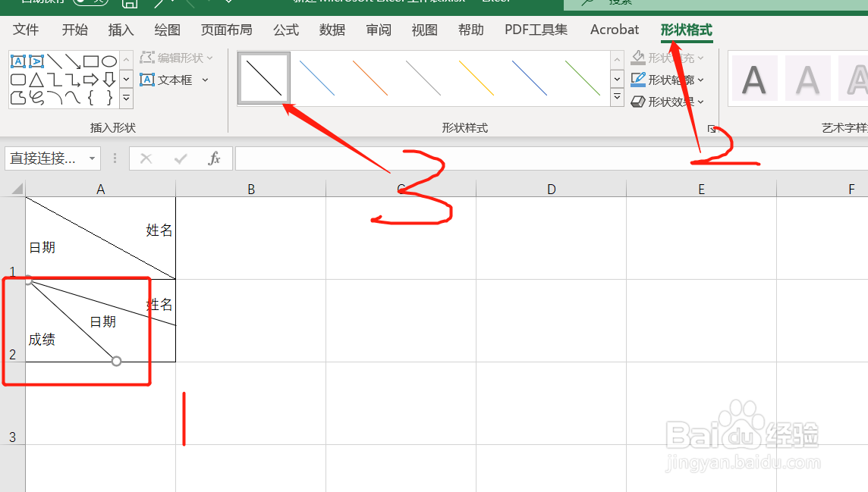This screenshot has width=868, height=492.
Task: Switch to the 视图 ribbon tab
Action: point(425,30)
